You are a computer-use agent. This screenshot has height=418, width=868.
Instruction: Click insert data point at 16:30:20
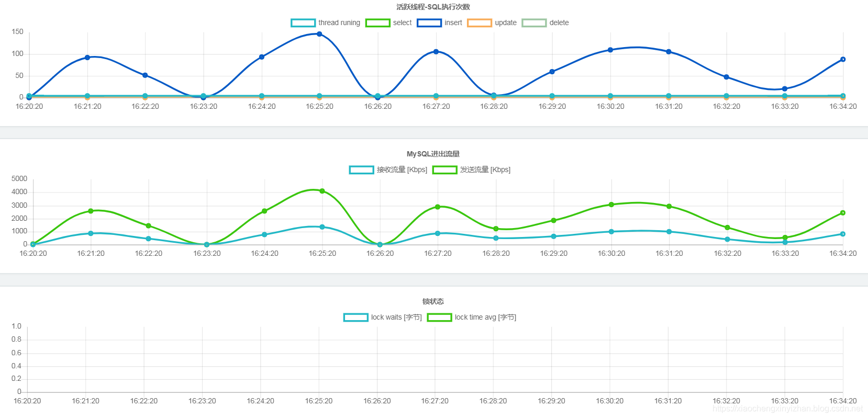[610, 50]
